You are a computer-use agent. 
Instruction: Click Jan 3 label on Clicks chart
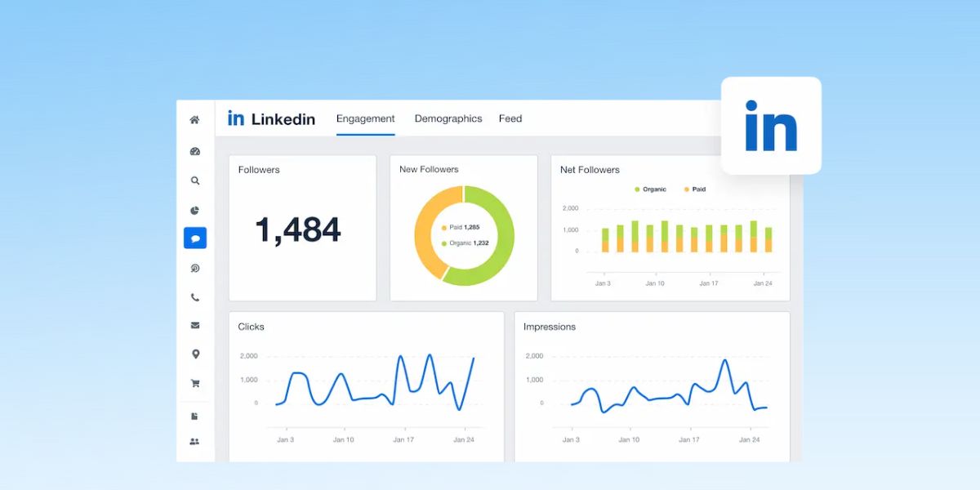coord(284,439)
